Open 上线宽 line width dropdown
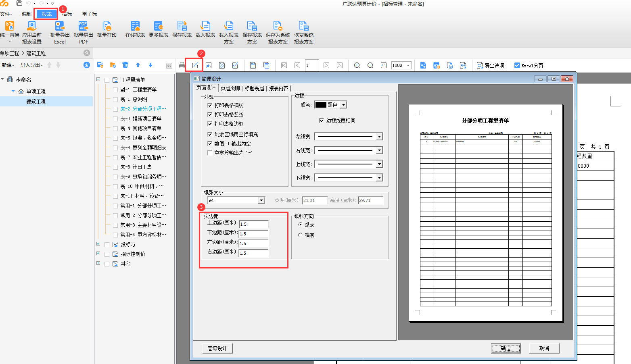 (379, 164)
